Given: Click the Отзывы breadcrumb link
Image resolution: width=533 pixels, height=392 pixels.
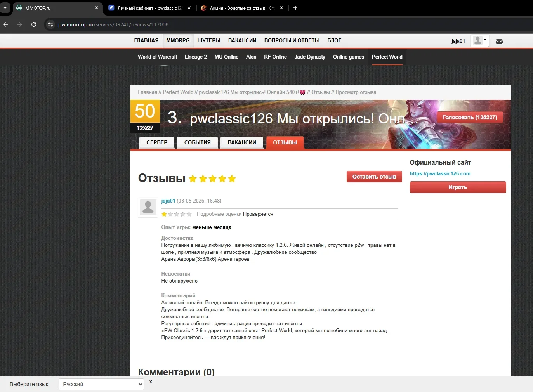Looking at the screenshot, I should 321,92.
